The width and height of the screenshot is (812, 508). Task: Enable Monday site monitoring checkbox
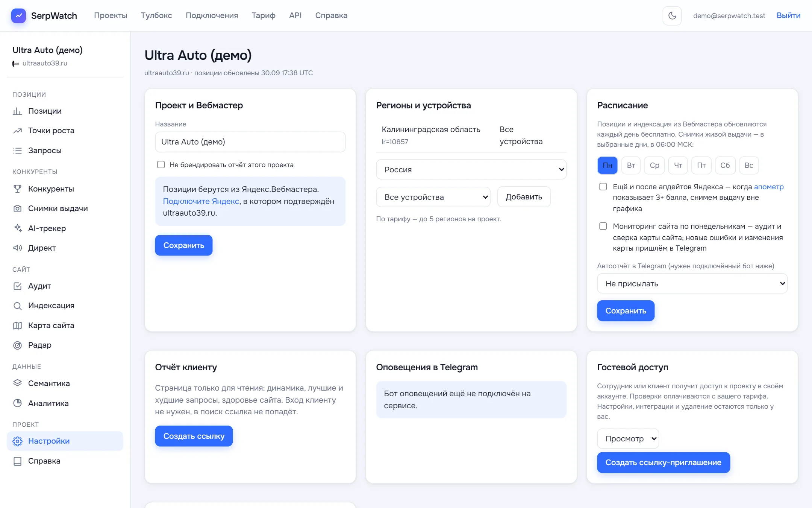click(603, 226)
